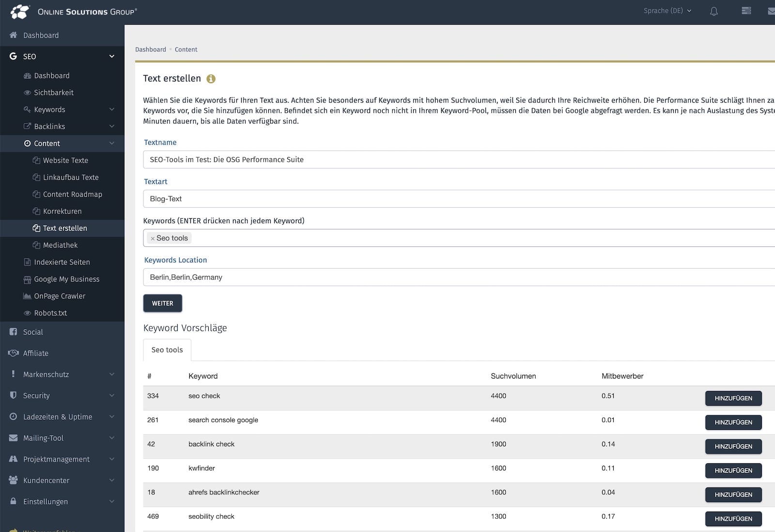Click the shield icon beside Security

tap(13, 395)
